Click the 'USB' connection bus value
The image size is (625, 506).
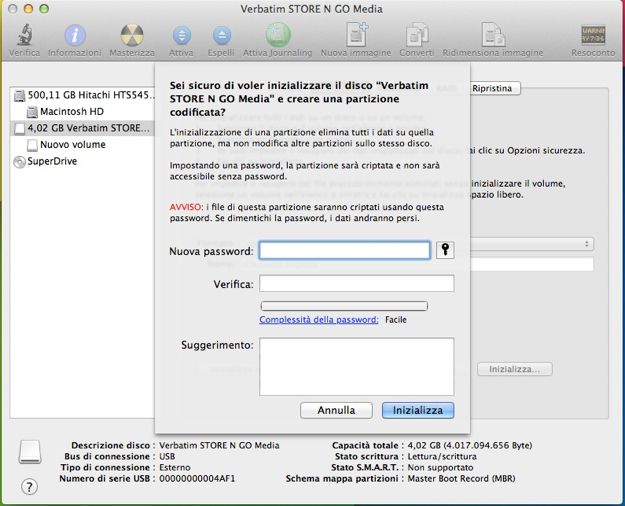167,456
